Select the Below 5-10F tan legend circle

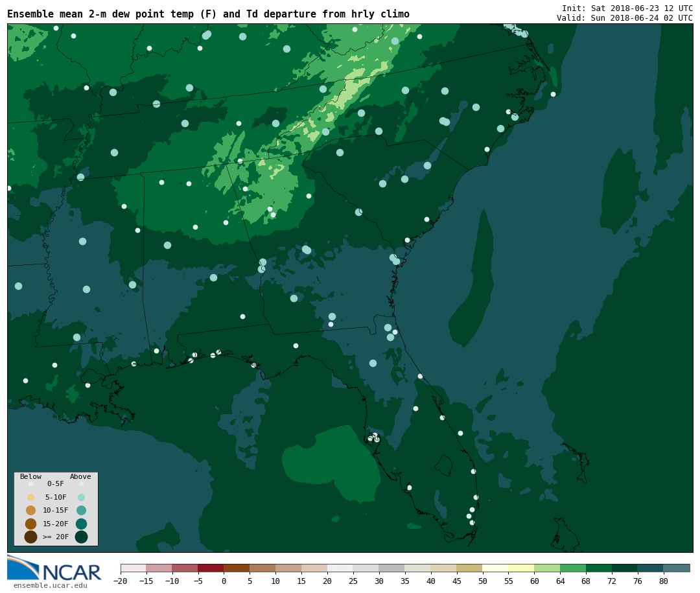[x=31, y=497]
